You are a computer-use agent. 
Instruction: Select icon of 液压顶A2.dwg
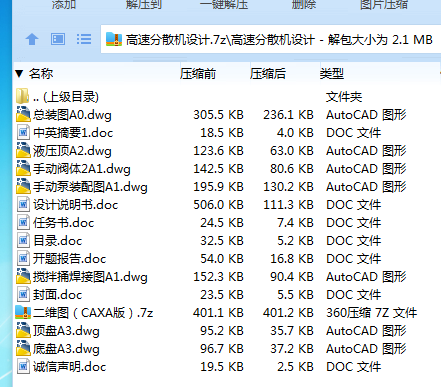[23, 150]
